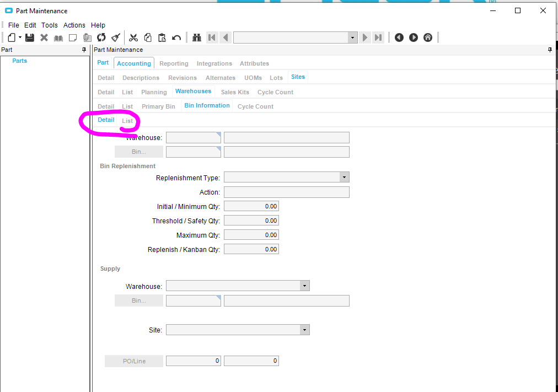
Task: Open the Tools menu
Action: click(x=50, y=25)
